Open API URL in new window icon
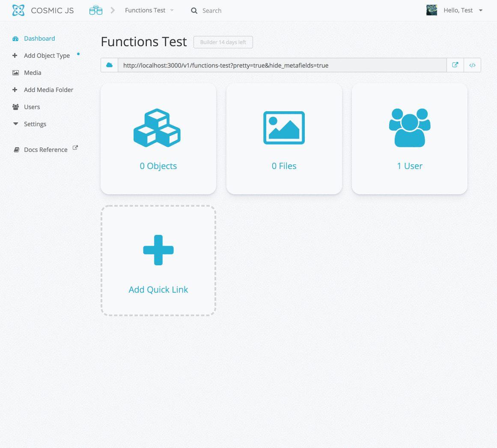This screenshot has width=497, height=448. pos(455,65)
